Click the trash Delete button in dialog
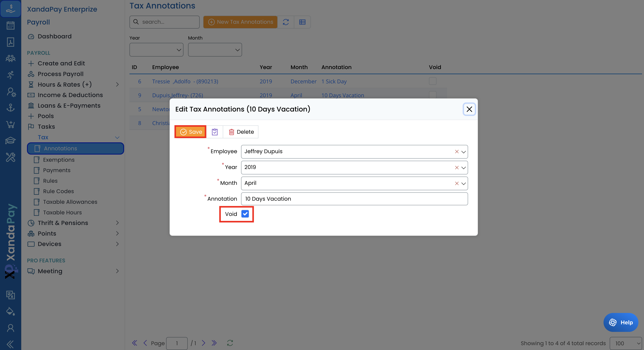This screenshot has width=644, height=350. [241, 132]
